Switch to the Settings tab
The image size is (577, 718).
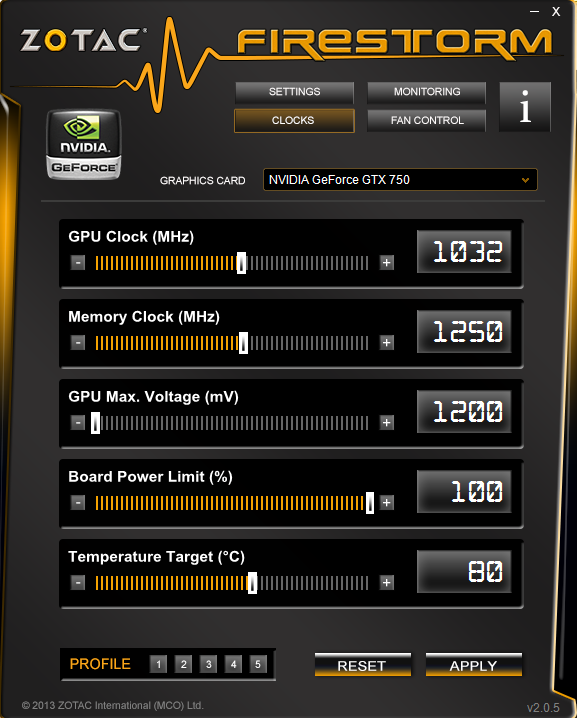click(x=294, y=92)
